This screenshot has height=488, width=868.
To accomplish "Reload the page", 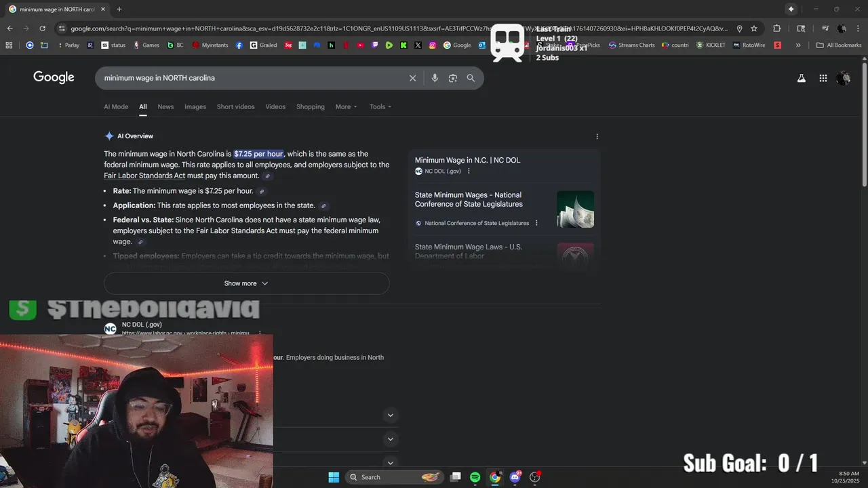I will click(x=42, y=28).
